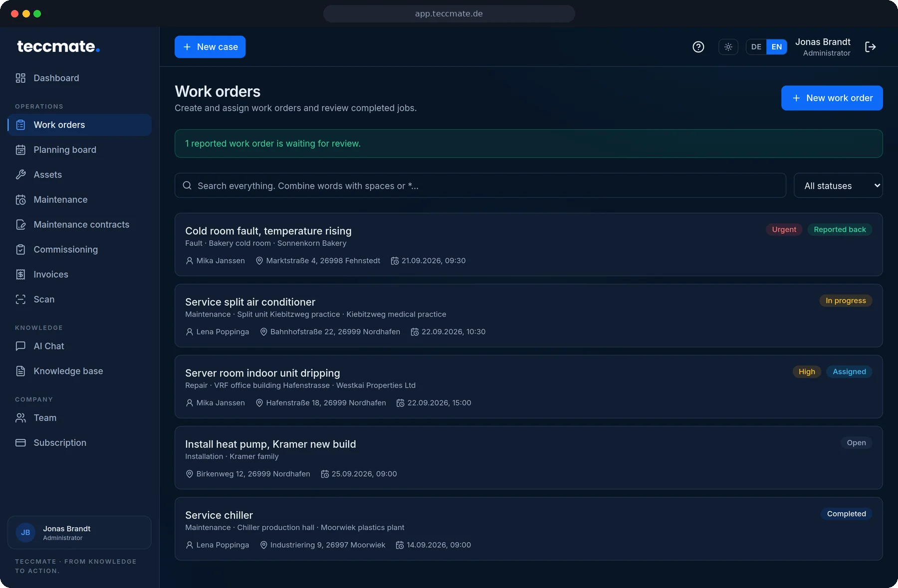Screen dimensions: 898x588
Task: Click the Urgent priority badge
Action: click(784, 229)
